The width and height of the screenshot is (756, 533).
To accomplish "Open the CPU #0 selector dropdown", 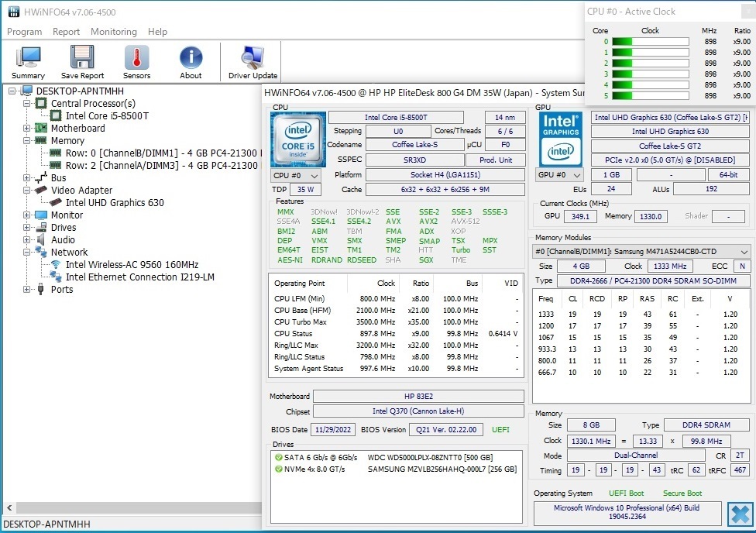I will (296, 176).
